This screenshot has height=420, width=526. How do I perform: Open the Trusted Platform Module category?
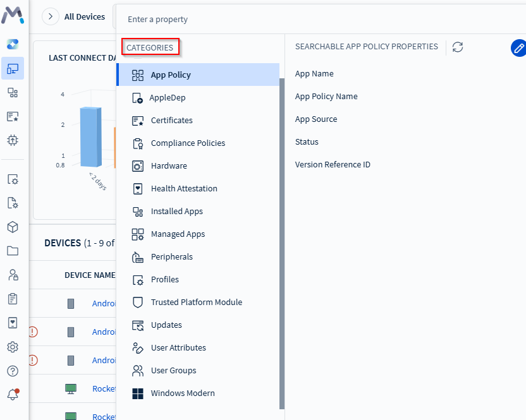pyautogui.click(x=196, y=302)
